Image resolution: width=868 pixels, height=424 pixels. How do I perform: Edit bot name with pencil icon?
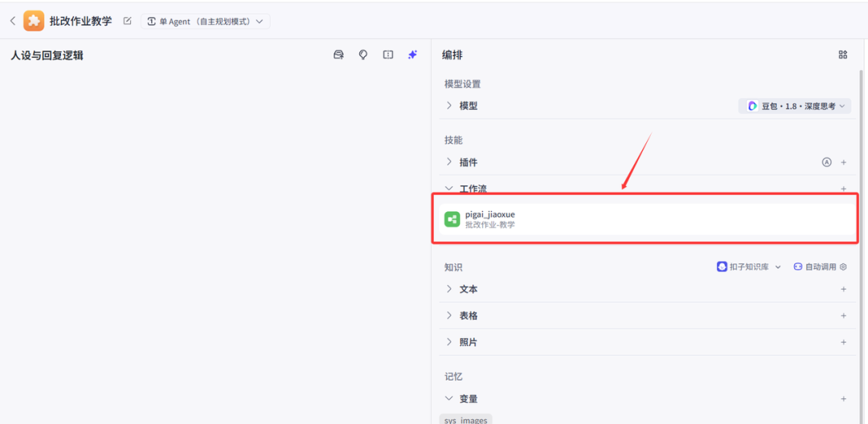[x=127, y=21]
